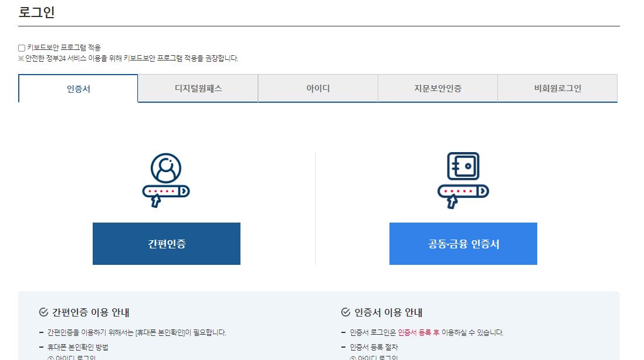
Task: Open the 아이디 login tab
Action: (x=317, y=88)
